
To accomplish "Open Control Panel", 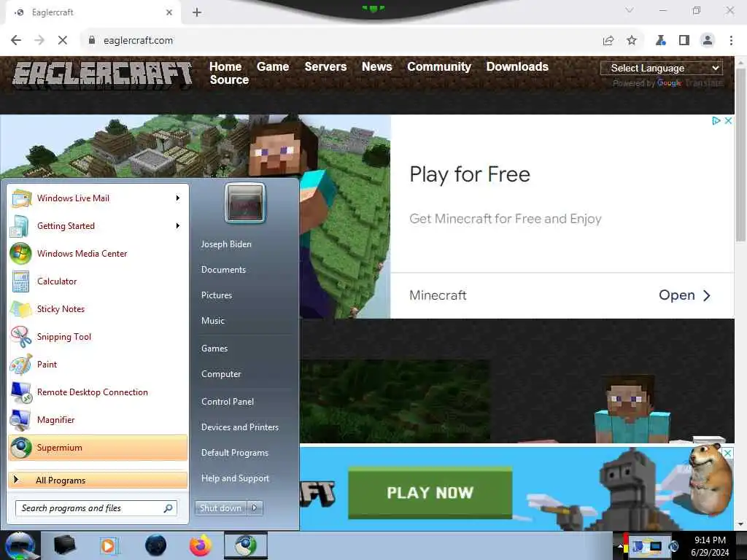I will [x=228, y=402].
